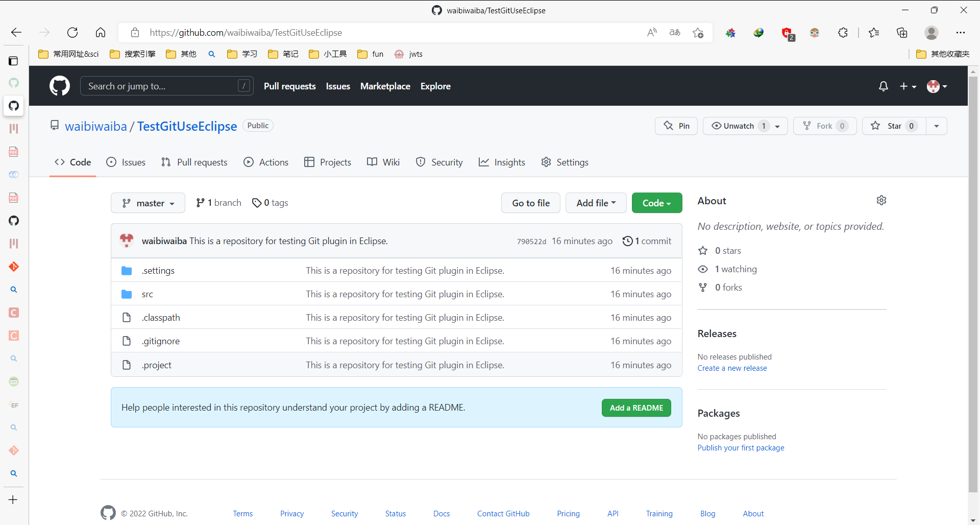Open the src folder icon
980x525 pixels.
[127, 294]
